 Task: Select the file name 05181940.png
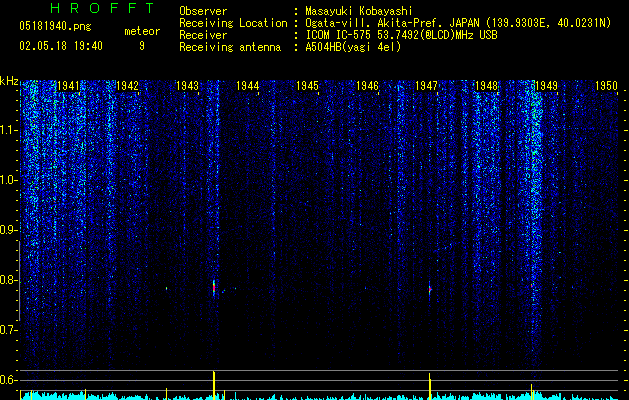coord(55,27)
